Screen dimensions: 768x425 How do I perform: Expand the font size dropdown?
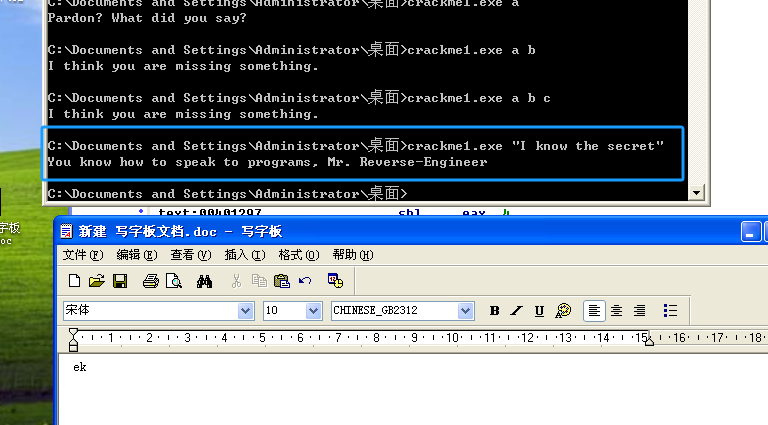pos(313,311)
